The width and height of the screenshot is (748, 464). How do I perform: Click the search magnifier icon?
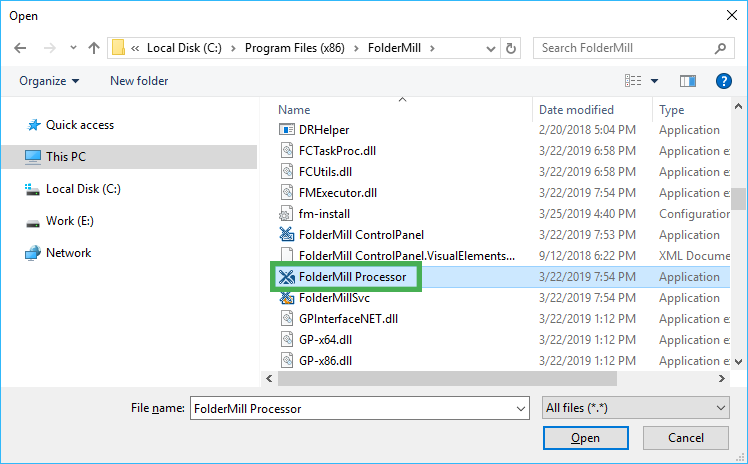point(720,48)
